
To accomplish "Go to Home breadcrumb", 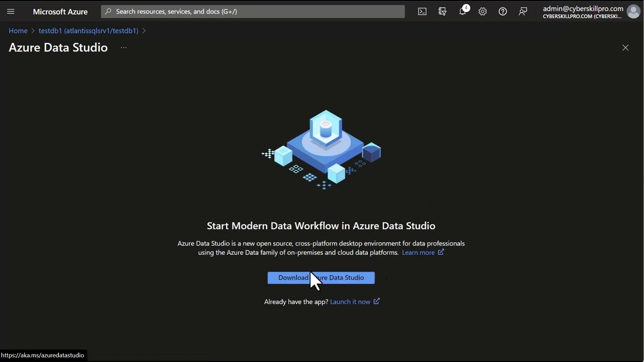I will (18, 31).
